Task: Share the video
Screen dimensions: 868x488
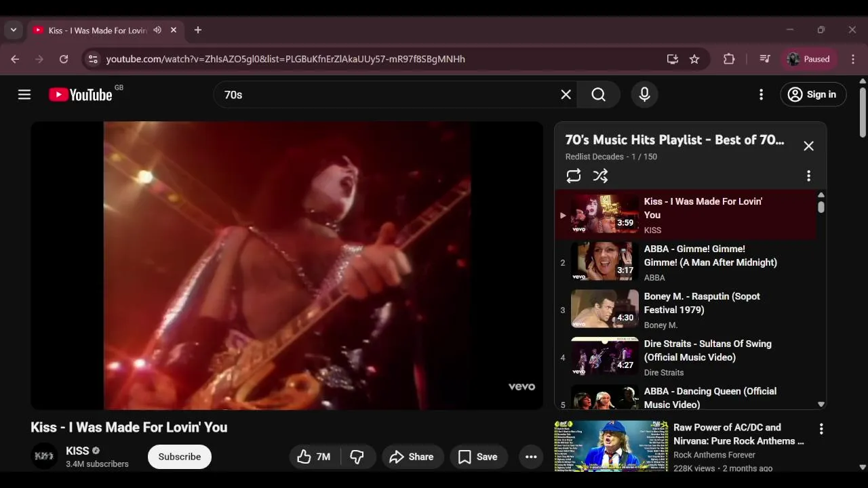Action: pyautogui.click(x=412, y=457)
